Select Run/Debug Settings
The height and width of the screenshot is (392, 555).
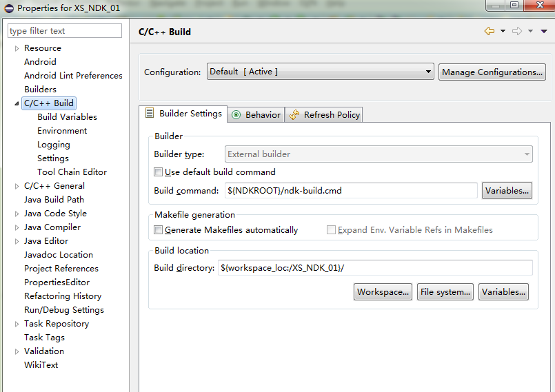click(63, 310)
